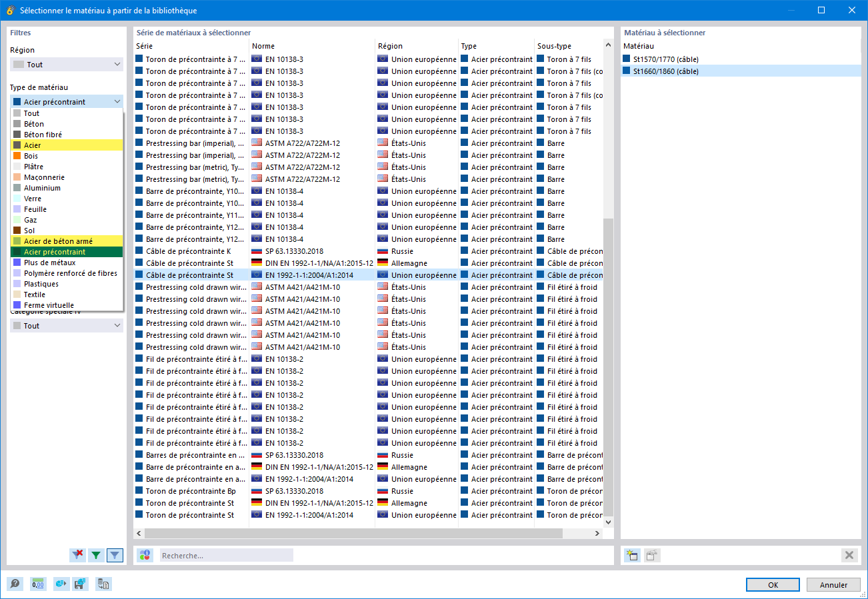Click the help speech-bubble icon
The height and width of the screenshot is (599, 868).
click(15, 584)
